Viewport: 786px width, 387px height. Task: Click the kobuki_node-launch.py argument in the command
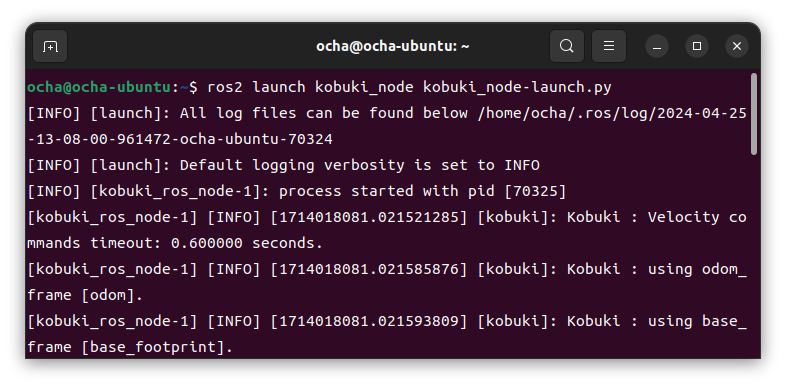pos(517,87)
